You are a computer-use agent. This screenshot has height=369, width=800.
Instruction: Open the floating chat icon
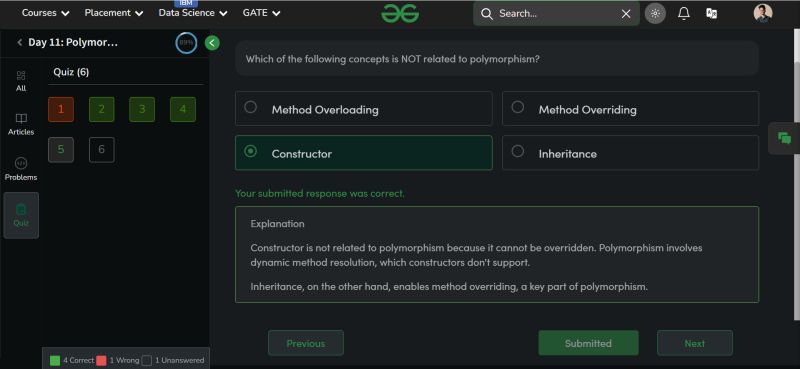[x=784, y=138]
